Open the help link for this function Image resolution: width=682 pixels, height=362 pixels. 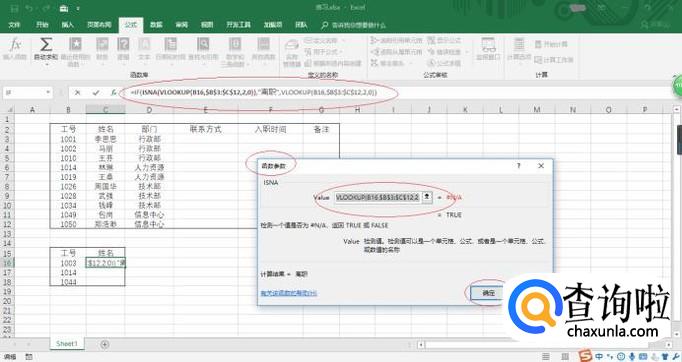(288, 293)
